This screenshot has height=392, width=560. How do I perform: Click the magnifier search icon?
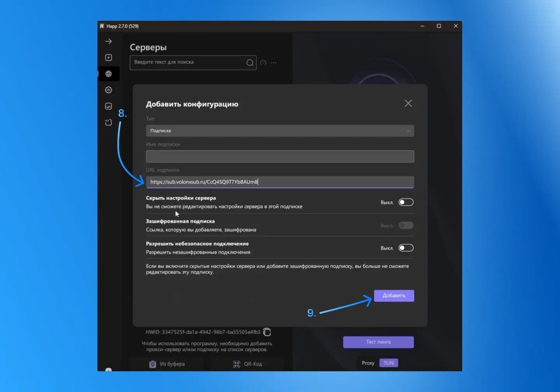click(250, 63)
